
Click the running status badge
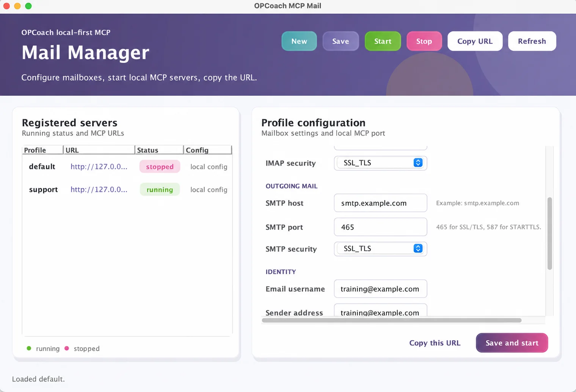pyautogui.click(x=160, y=189)
